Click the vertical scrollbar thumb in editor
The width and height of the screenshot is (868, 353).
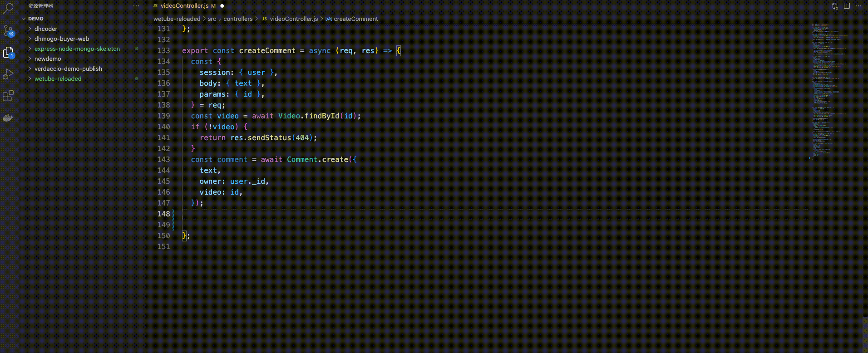[865, 334]
